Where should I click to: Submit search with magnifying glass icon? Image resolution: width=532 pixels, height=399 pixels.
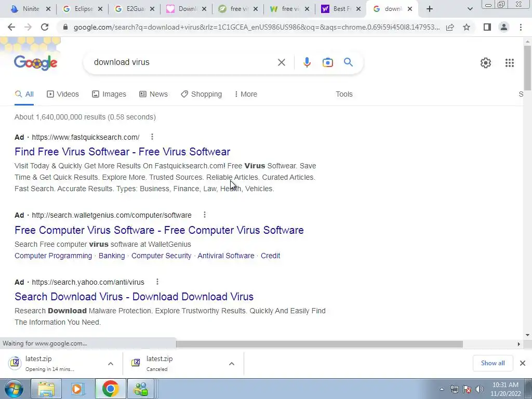pyautogui.click(x=348, y=62)
